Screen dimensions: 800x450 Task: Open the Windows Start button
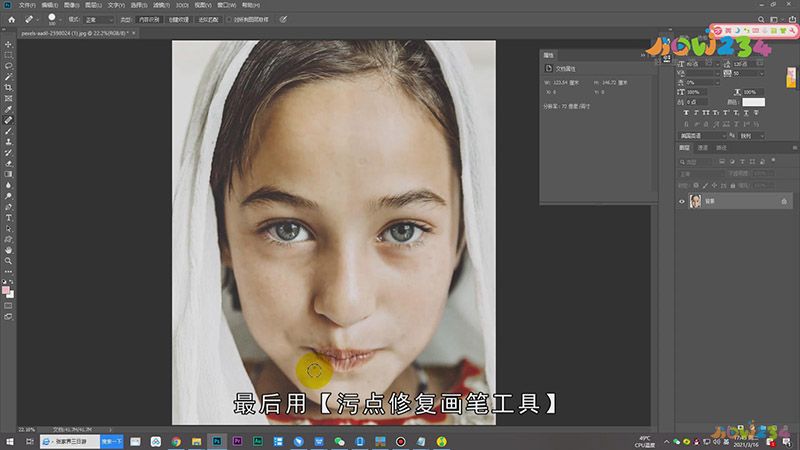9,441
